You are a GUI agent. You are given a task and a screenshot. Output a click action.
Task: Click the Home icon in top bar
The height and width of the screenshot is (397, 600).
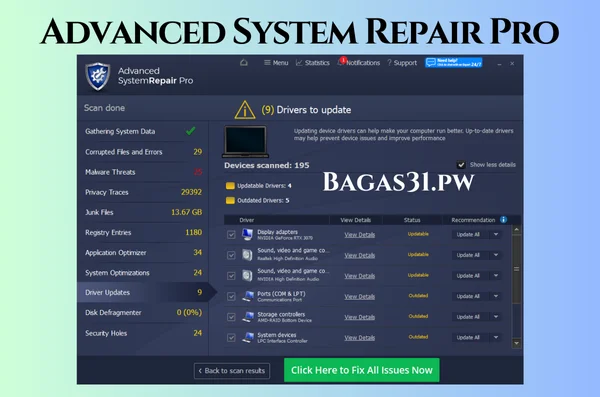(x=244, y=62)
